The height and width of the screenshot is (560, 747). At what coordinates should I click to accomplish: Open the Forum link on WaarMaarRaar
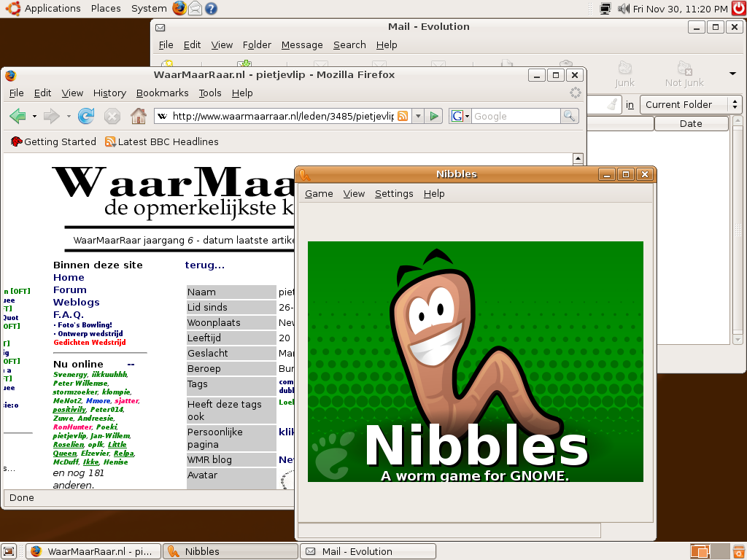pos(69,289)
